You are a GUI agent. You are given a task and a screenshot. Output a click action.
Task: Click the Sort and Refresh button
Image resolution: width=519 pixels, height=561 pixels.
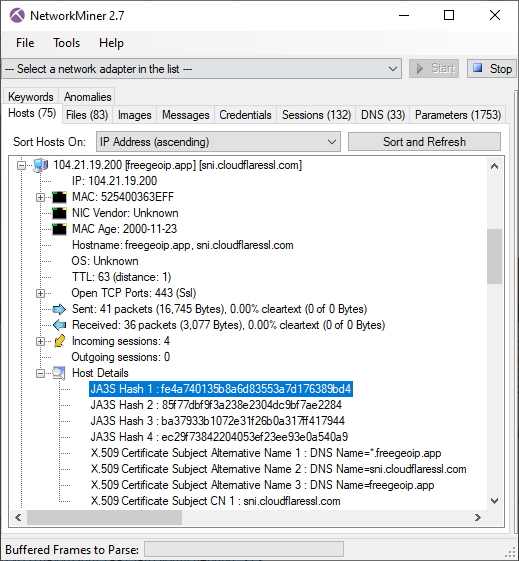[x=424, y=142]
